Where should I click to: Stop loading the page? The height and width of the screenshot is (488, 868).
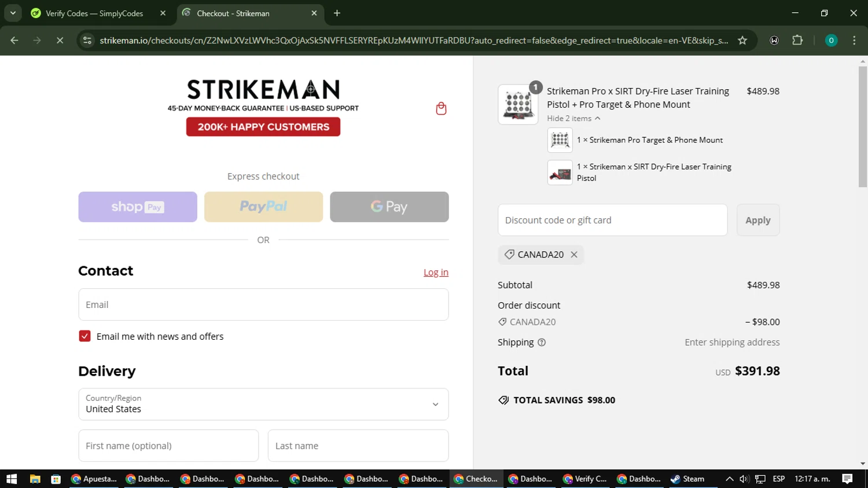pos(60,41)
